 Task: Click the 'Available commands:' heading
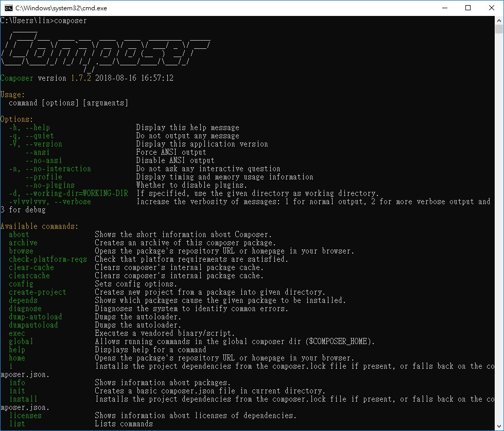(39, 226)
